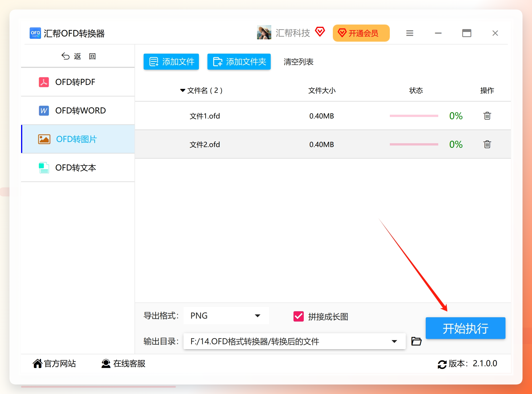
Task: Click the OFD转WORD blue W icon
Action: click(x=44, y=111)
